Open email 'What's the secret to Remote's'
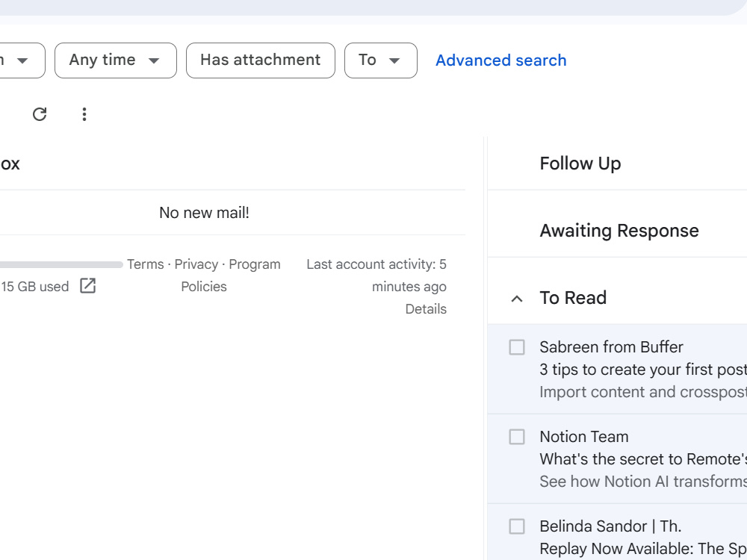Viewport: 747px width, 560px height. [643, 459]
